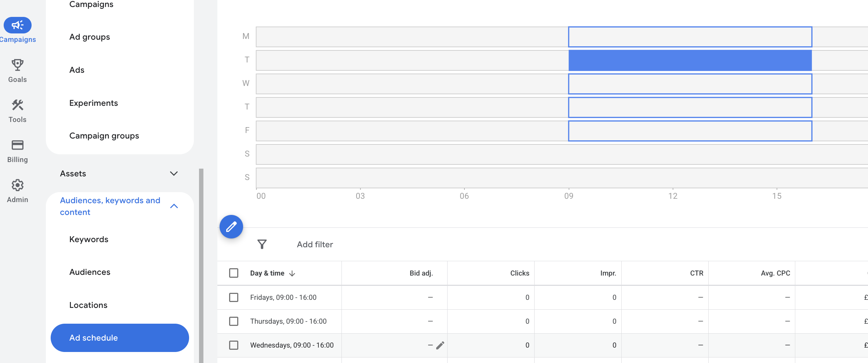Viewport: 868px width, 363px height.
Task: Edit Wednesday bid adjustment pencil icon
Action: pos(440,345)
